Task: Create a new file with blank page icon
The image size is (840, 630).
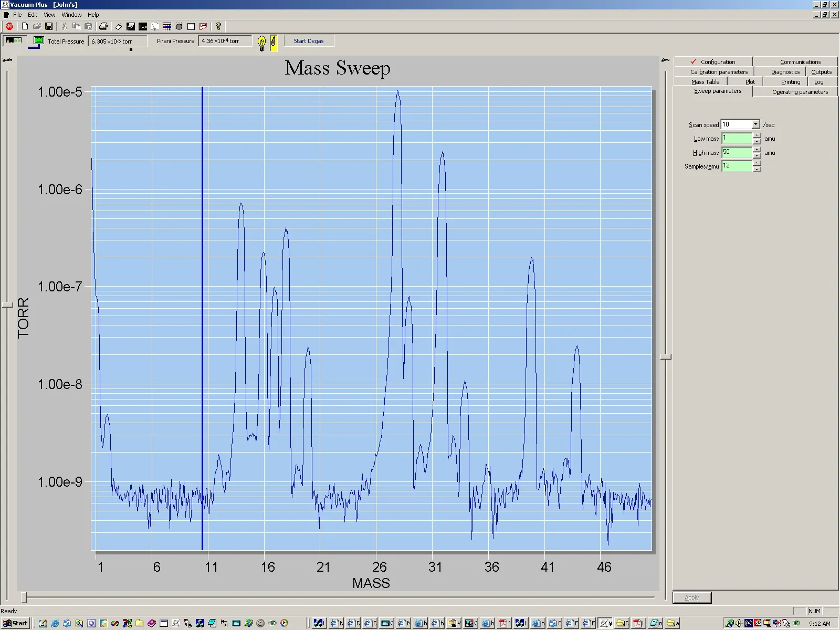Action: pyautogui.click(x=25, y=26)
